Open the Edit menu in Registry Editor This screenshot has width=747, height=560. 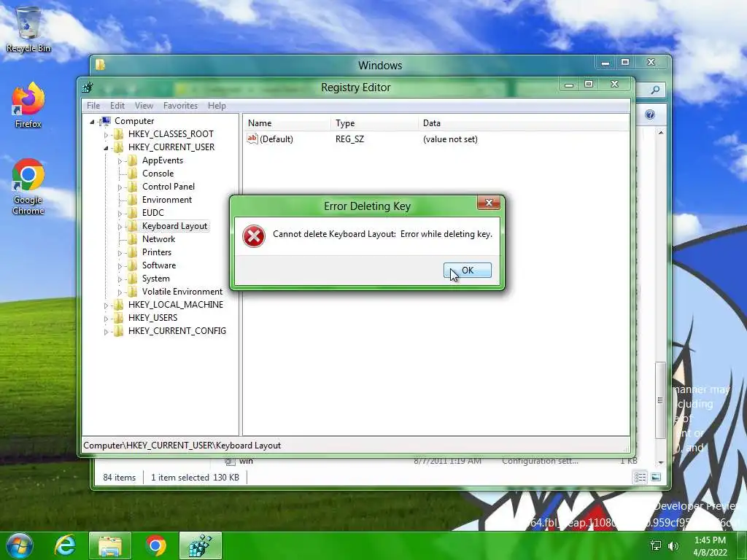[x=117, y=105]
